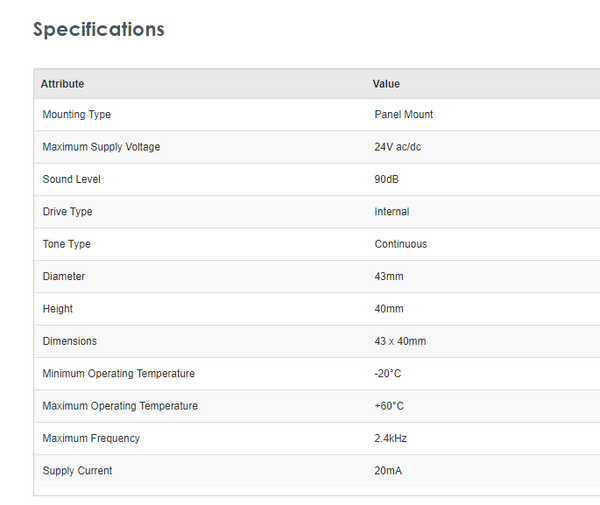Click the Continuous value
600x505 pixels.
pyautogui.click(x=400, y=244)
